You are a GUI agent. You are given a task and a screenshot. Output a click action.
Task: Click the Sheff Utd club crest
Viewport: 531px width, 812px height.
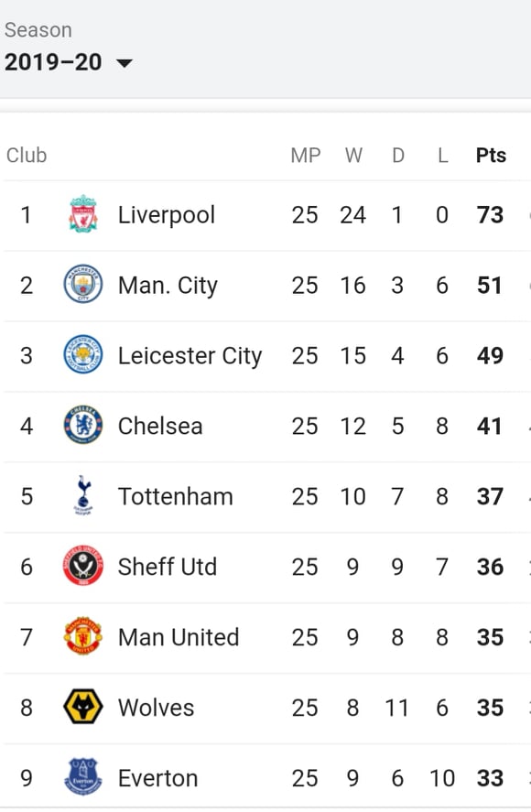coord(83,566)
